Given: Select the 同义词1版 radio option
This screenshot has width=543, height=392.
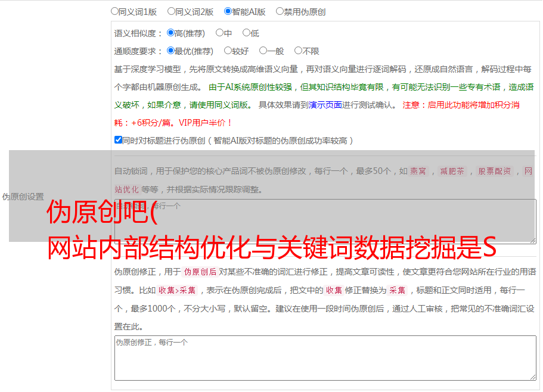Looking at the screenshot, I should [x=114, y=11].
